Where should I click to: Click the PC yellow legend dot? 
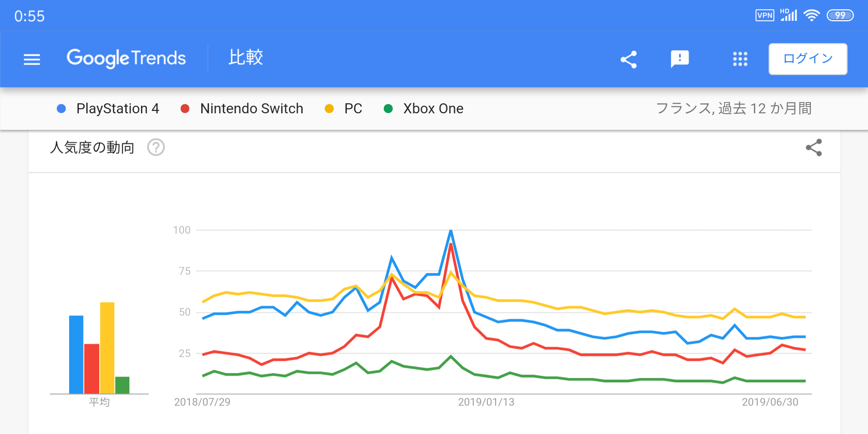(x=329, y=108)
